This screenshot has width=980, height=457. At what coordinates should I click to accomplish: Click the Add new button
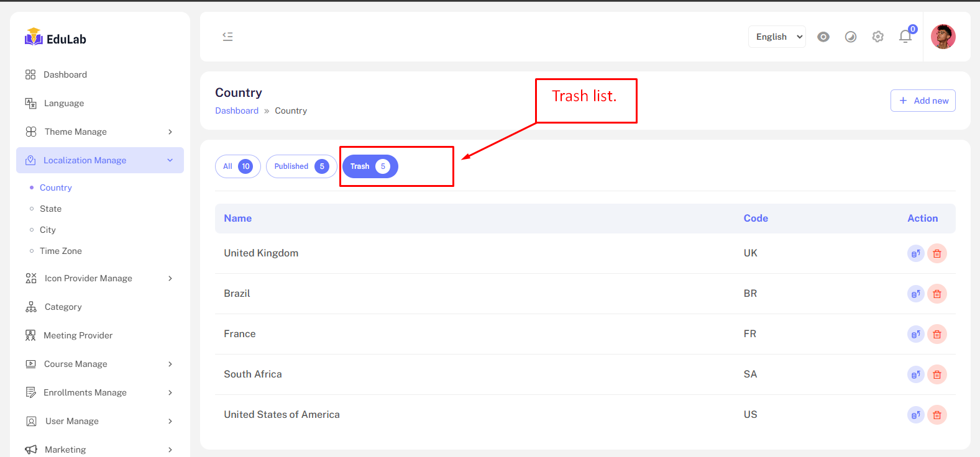[x=923, y=101]
